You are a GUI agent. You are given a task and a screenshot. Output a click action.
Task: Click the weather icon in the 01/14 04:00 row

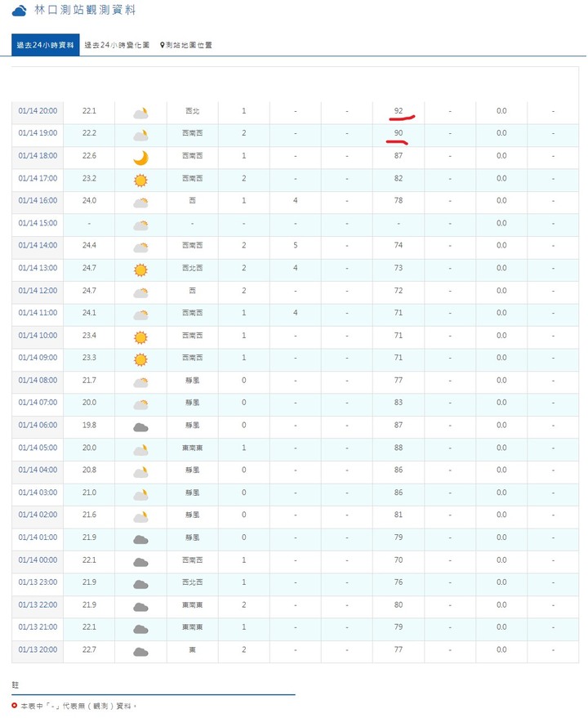coord(140,472)
